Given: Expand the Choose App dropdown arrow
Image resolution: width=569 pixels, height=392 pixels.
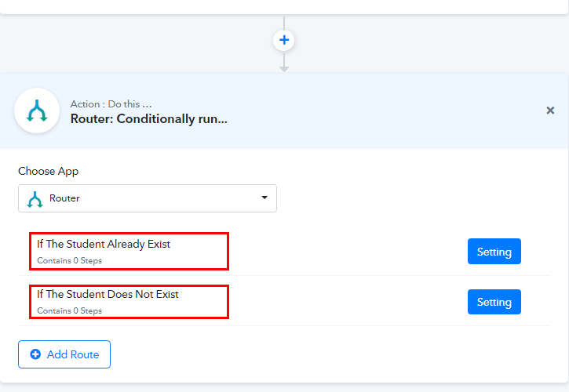Looking at the screenshot, I should [264, 198].
